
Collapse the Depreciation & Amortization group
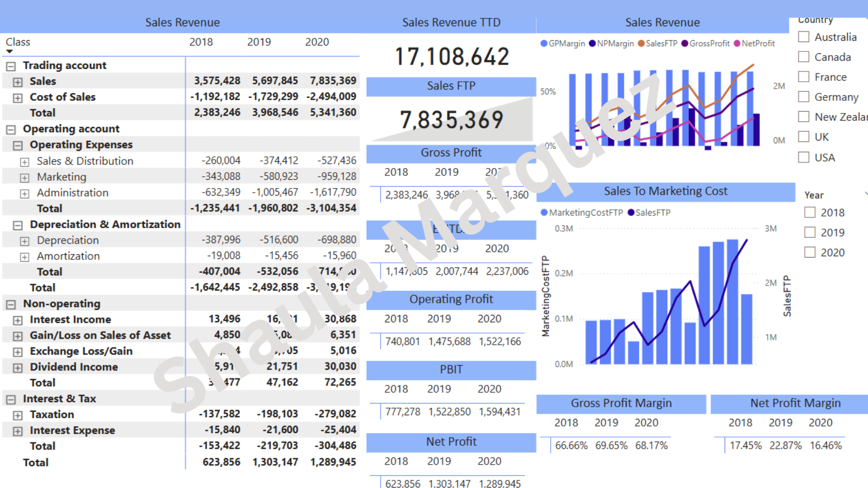pyautogui.click(x=18, y=225)
